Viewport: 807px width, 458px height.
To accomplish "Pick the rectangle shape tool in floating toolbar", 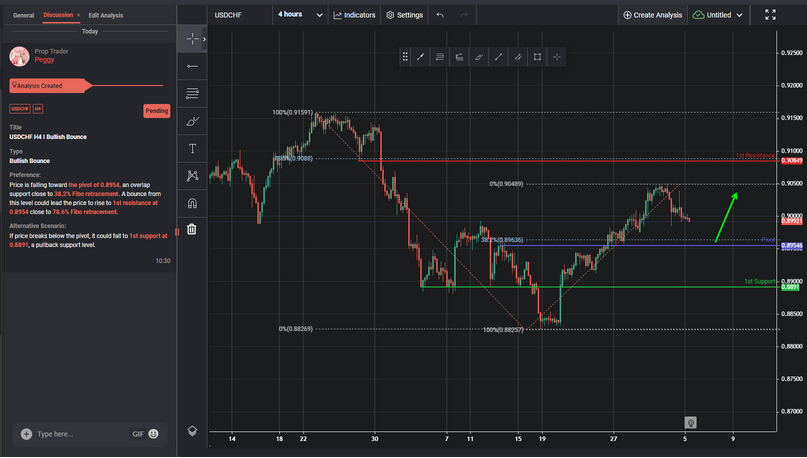I will (537, 57).
